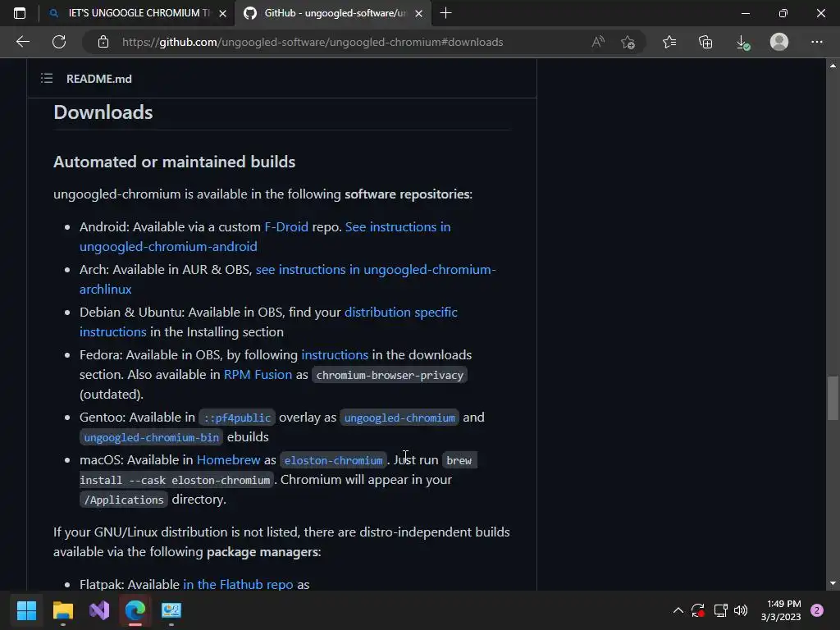Open eloston-chromium cask link

coord(333,461)
